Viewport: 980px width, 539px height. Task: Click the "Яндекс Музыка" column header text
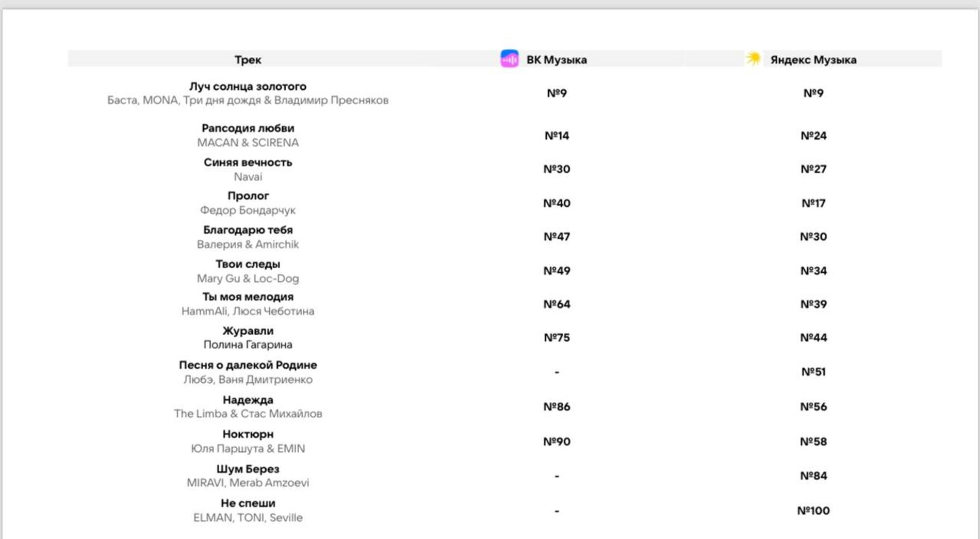(x=813, y=60)
